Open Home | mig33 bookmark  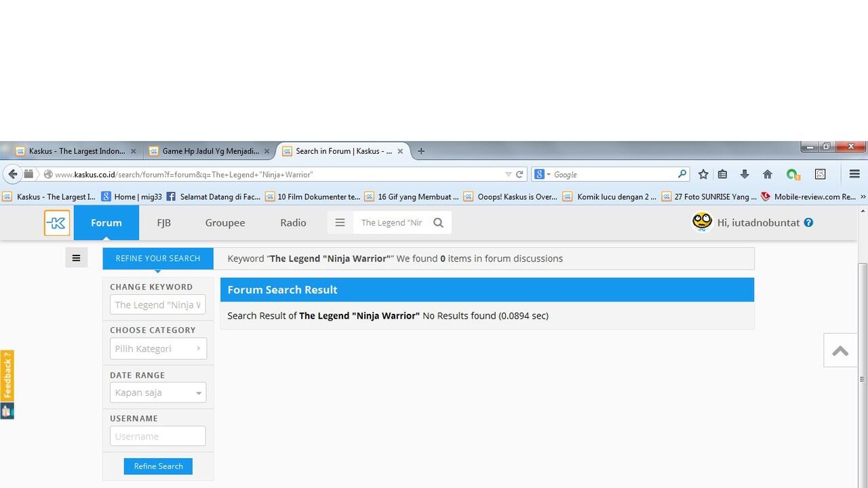(132, 197)
